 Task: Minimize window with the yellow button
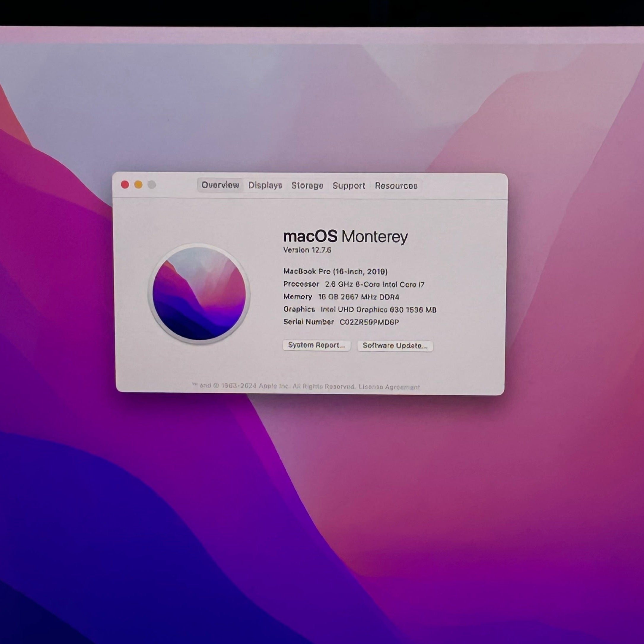(138, 185)
